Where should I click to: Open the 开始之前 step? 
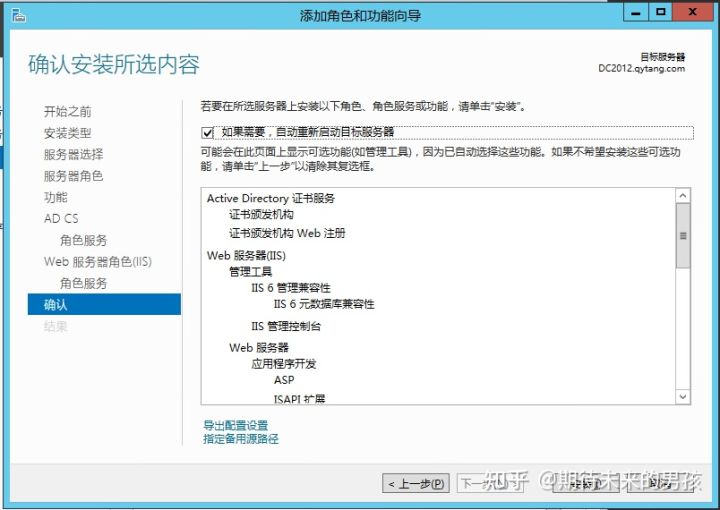(68, 112)
